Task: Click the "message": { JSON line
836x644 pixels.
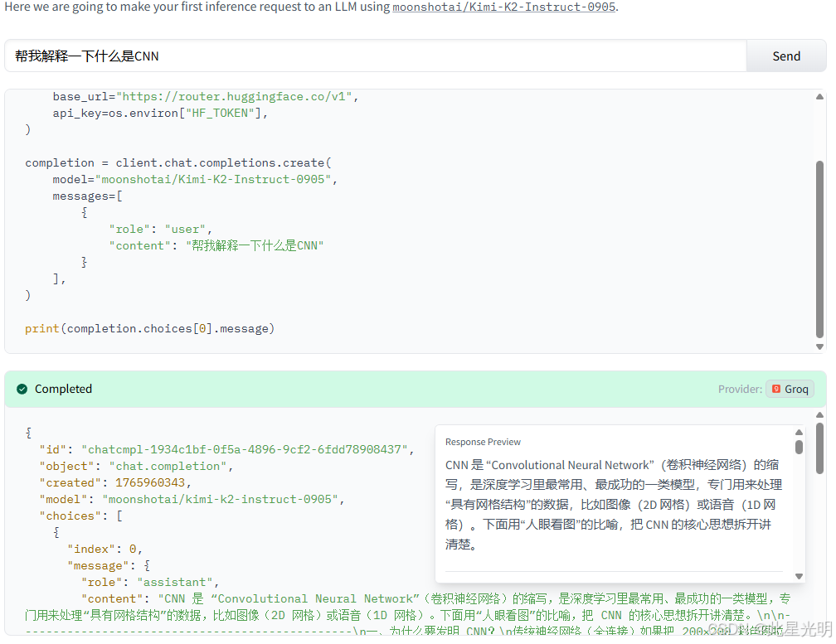Action: [x=108, y=565]
